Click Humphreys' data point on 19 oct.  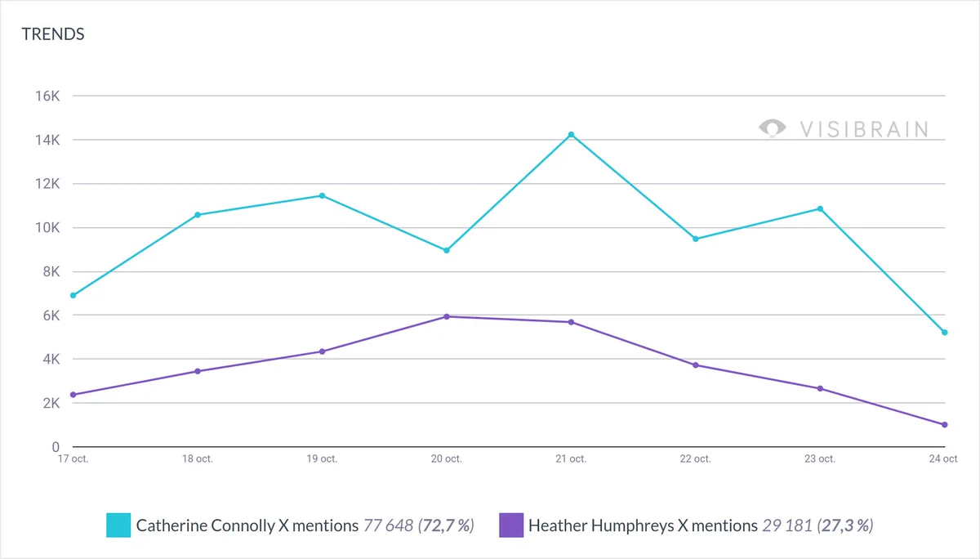tap(322, 351)
